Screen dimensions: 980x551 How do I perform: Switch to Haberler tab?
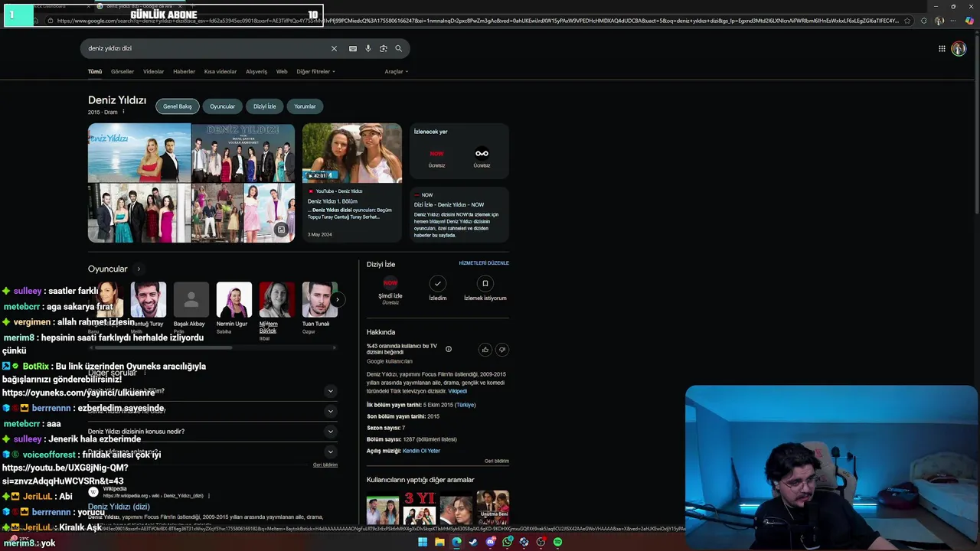click(x=185, y=71)
